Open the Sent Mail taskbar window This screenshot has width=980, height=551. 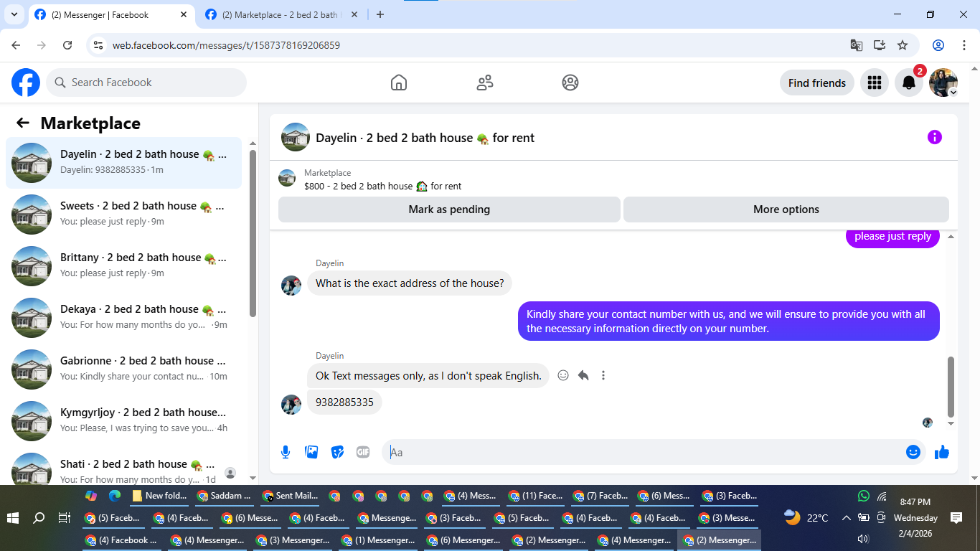pos(291,496)
